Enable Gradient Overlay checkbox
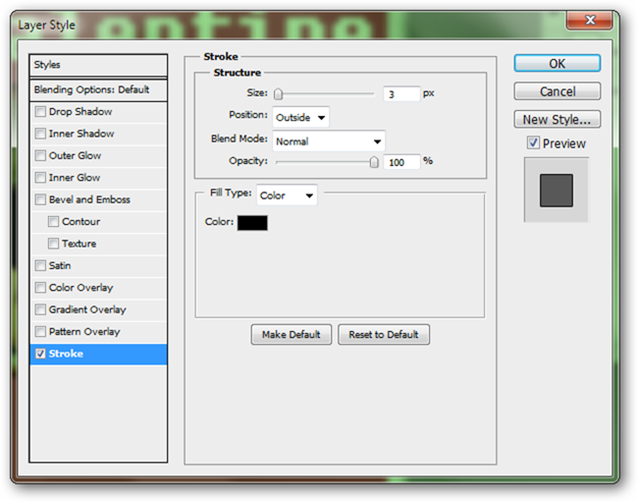This screenshot has width=638, height=502. coord(40,309)
